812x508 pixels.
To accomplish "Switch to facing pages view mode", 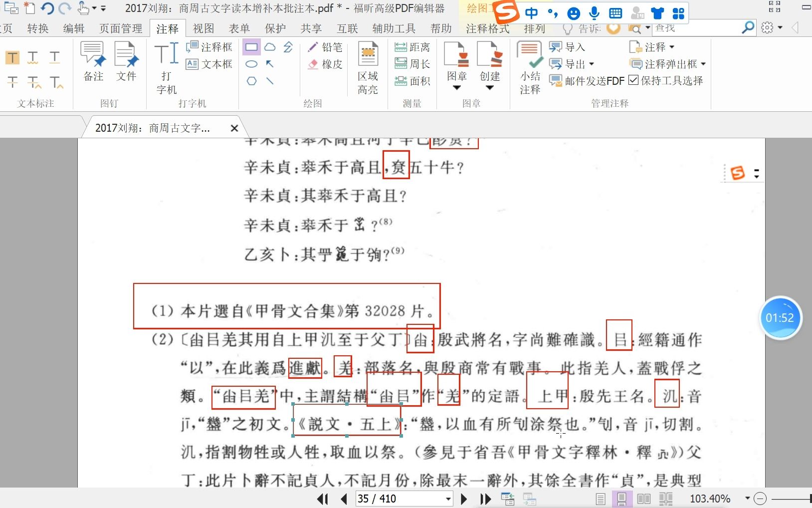I will pyautogui.click(x=644, y=499).
